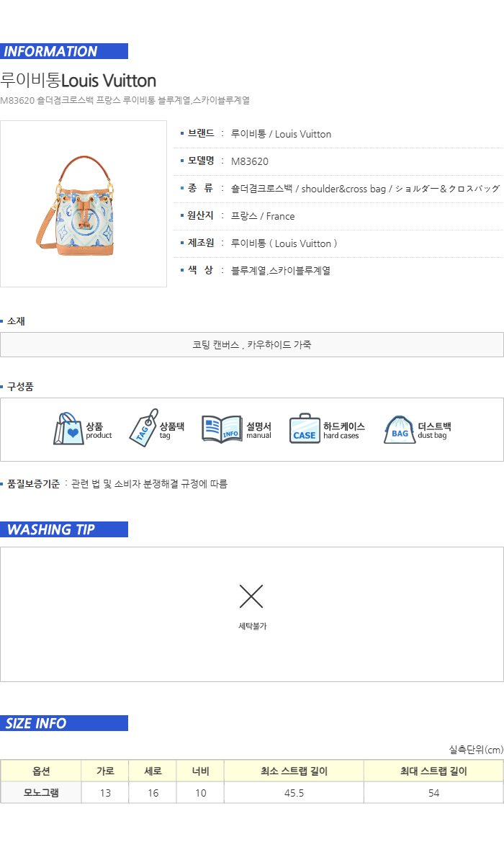Select the dust bag icon
Viewport: 504px width, 865px height.
(399, 429)
